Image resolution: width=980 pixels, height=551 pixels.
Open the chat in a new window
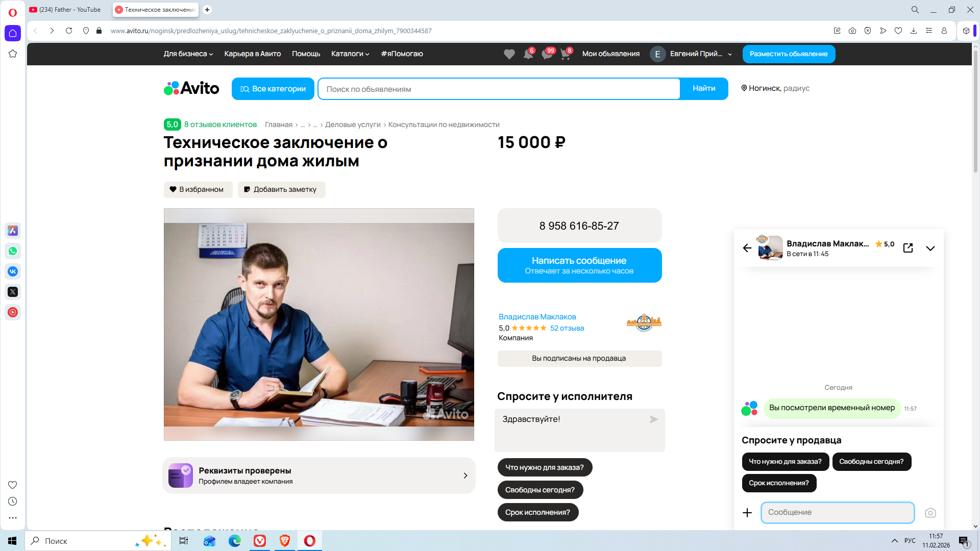point(908,248)
